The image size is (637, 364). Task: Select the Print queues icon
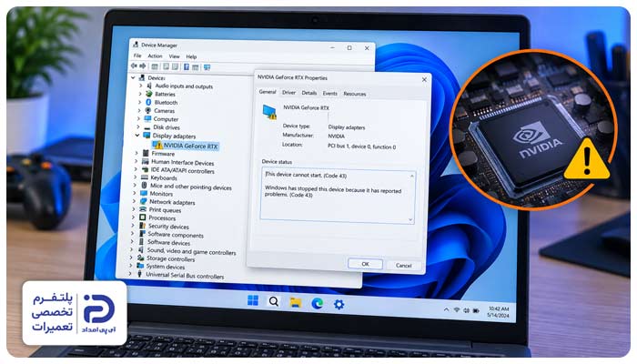click(x=143, y=209)
